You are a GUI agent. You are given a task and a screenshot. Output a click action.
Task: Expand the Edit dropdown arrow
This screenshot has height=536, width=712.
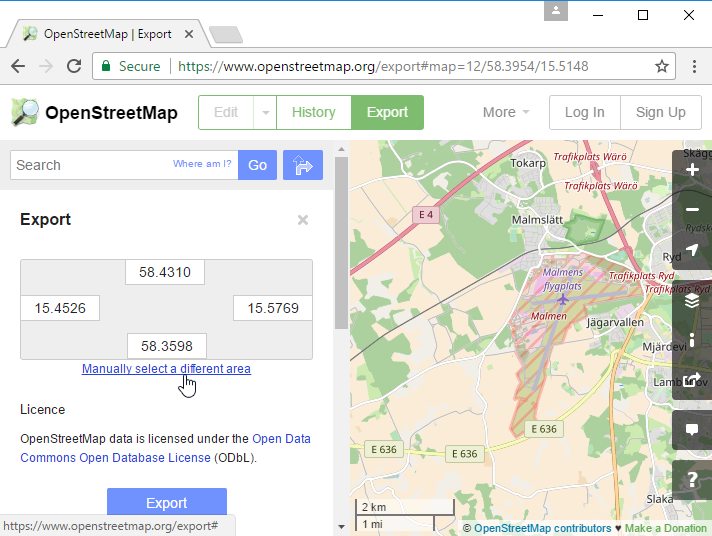pos(266,112)
